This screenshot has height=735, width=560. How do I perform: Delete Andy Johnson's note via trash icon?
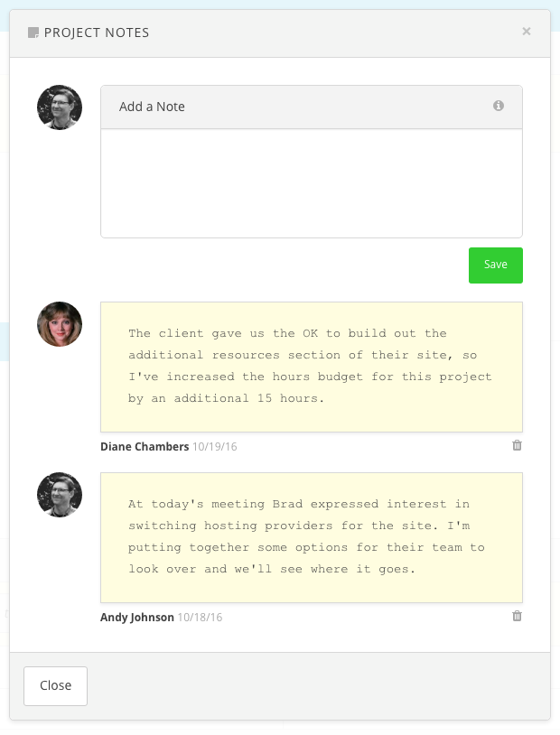coord(518,617)
